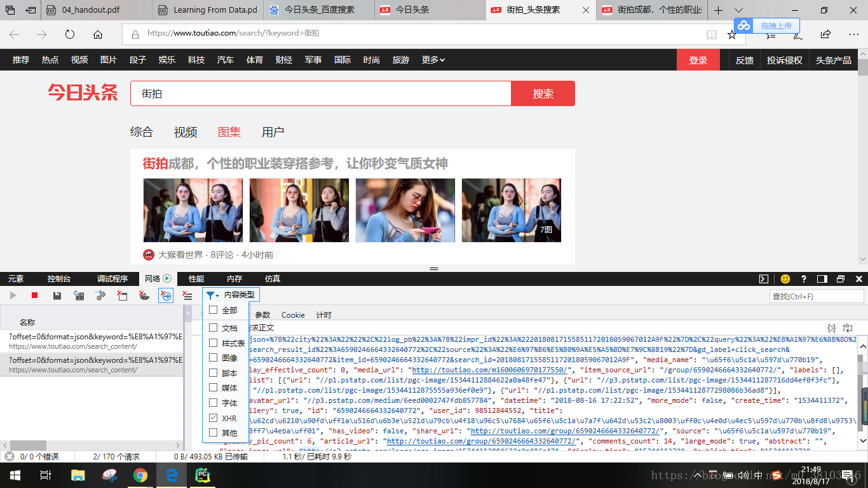Click the 街拍 search input field
The height and width of the screenshot is (488, 868).
coord(321,93)
